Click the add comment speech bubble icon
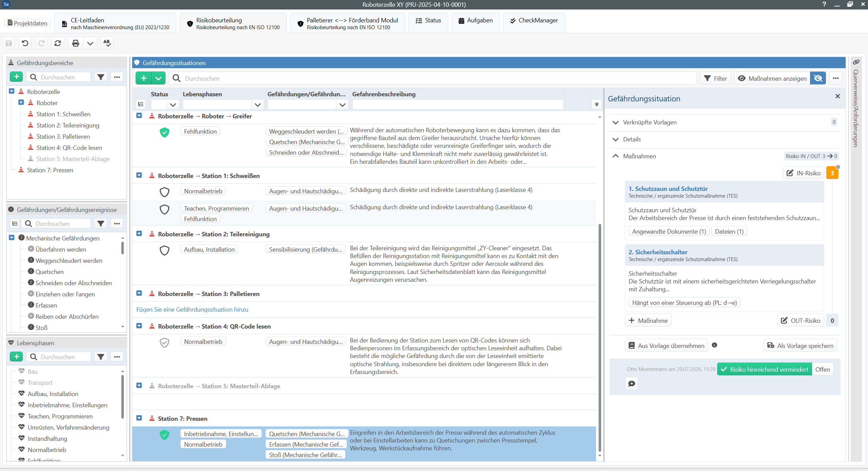 click(632, 384)
